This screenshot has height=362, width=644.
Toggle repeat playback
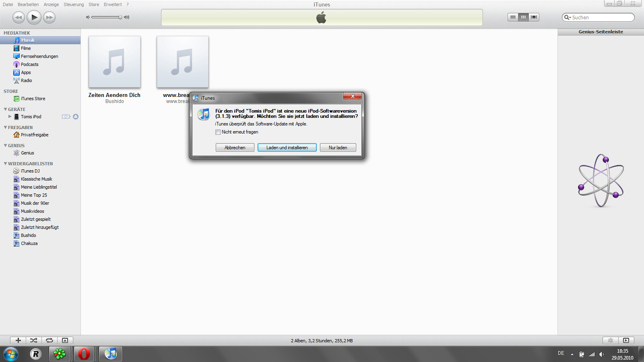click(50, 340)
